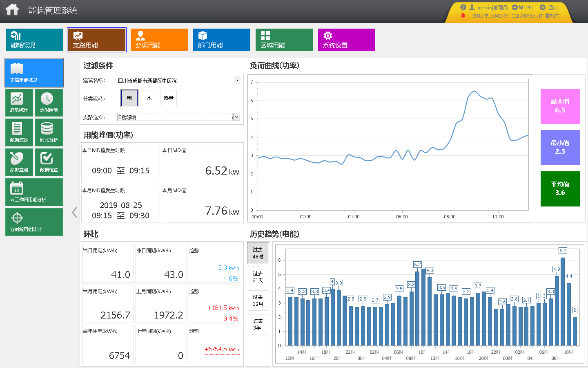Image resolution: width=588 pixels, height=368 pixels.
Task: Open the 支路选择 branch dropdown
Action: coord(179,117)
